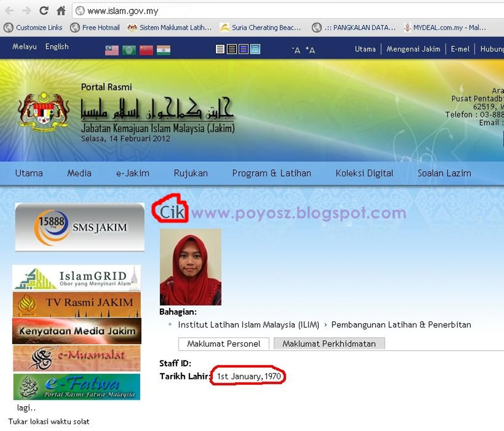Open the e-Fatwa banner
This screenshot has height=431, width=504.
tap(77, 386)
